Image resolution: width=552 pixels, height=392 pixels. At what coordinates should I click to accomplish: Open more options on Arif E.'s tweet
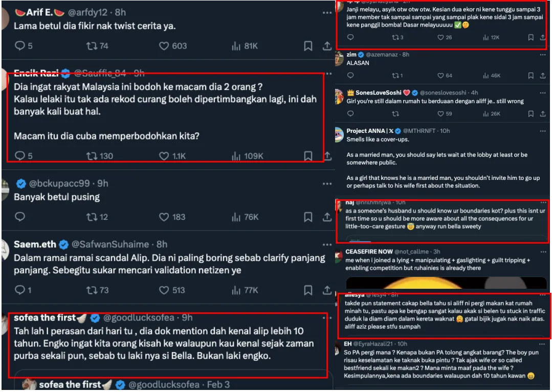pyautogui.click(x=327, y=12)
